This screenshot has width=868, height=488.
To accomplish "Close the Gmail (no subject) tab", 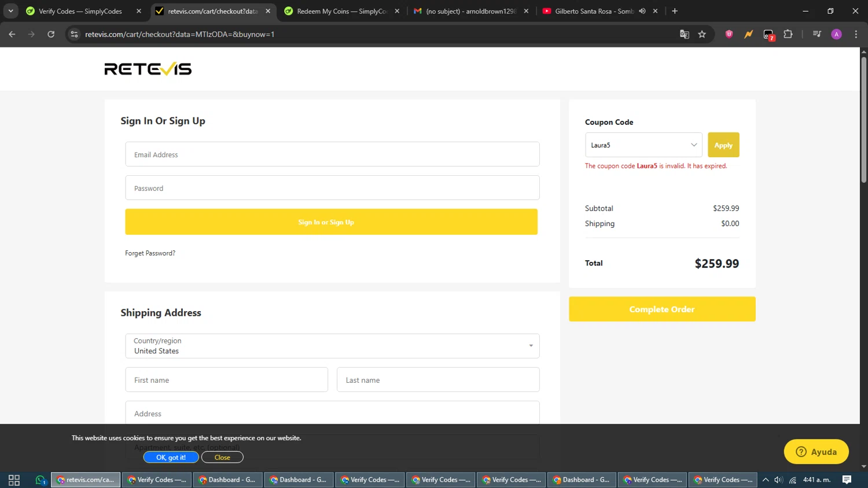I will tap(526, 11).
